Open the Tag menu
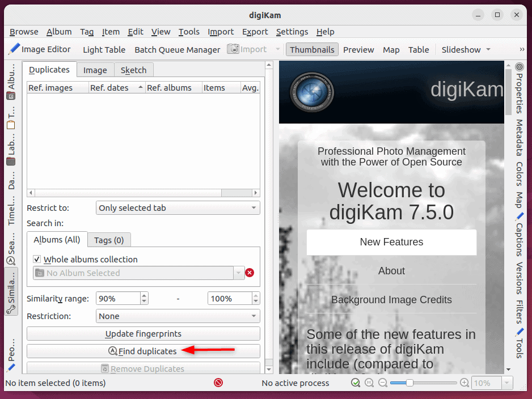Viewport: 532px width, 399px height. pos(87,32)
